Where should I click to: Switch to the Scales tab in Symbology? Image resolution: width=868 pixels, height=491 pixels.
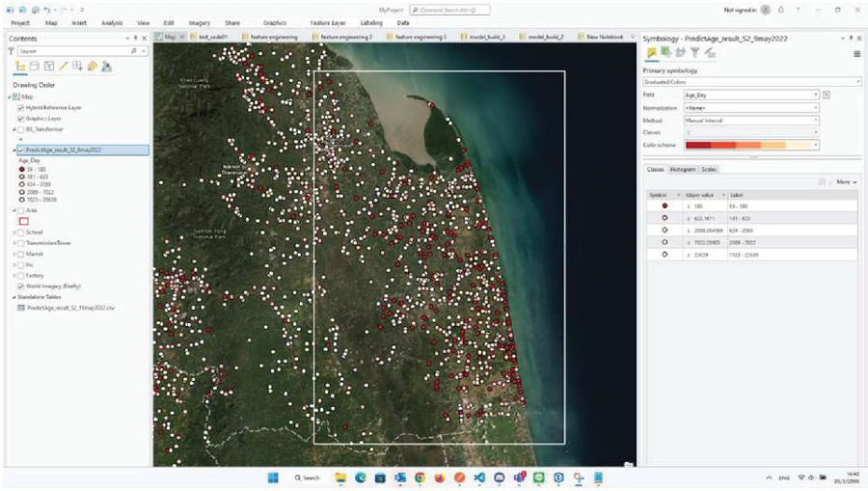tap(709, 170)
